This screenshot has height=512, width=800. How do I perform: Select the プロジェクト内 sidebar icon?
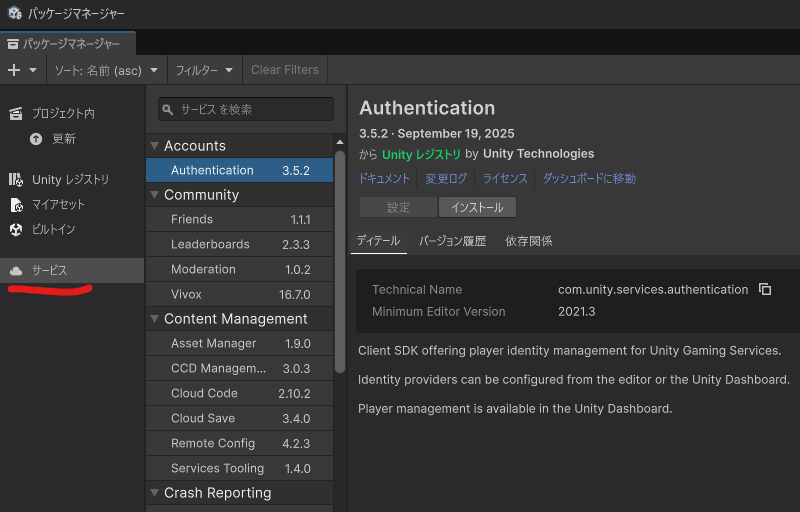(15, 114)
